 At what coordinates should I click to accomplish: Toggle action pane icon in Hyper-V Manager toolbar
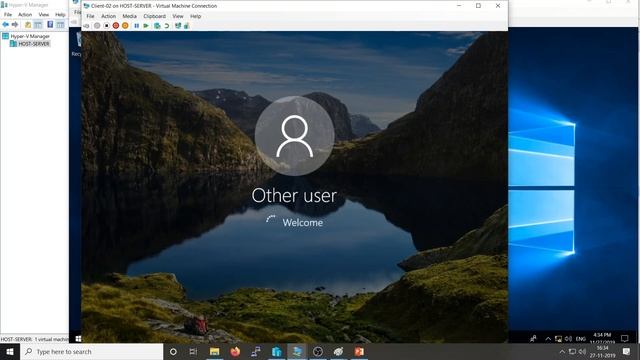coord(60,25)
